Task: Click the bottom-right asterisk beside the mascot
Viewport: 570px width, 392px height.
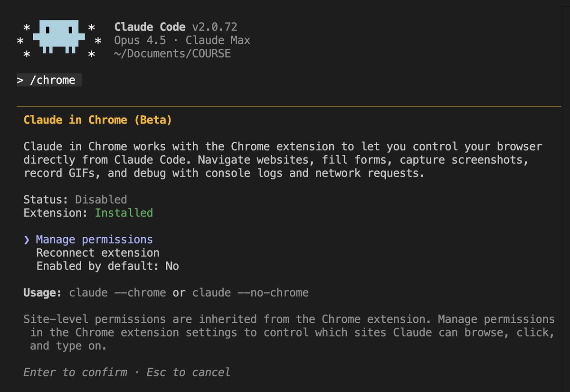Action: click(x=92, y=56)
